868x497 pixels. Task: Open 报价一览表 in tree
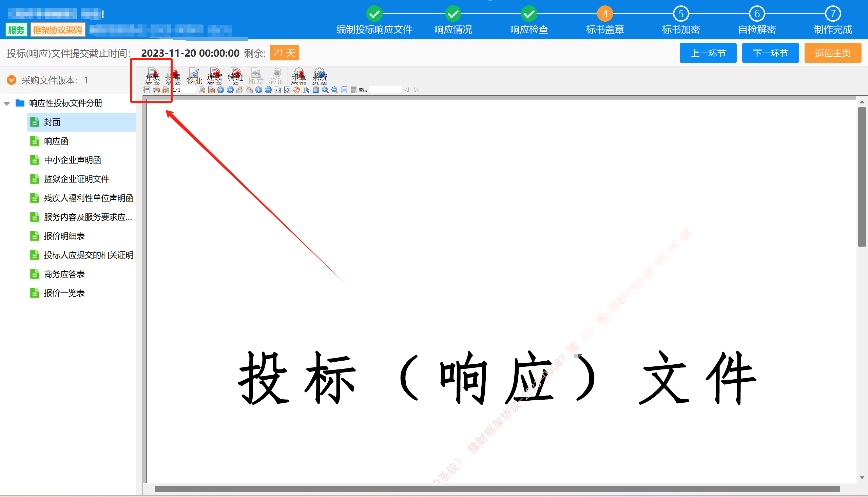64,293
